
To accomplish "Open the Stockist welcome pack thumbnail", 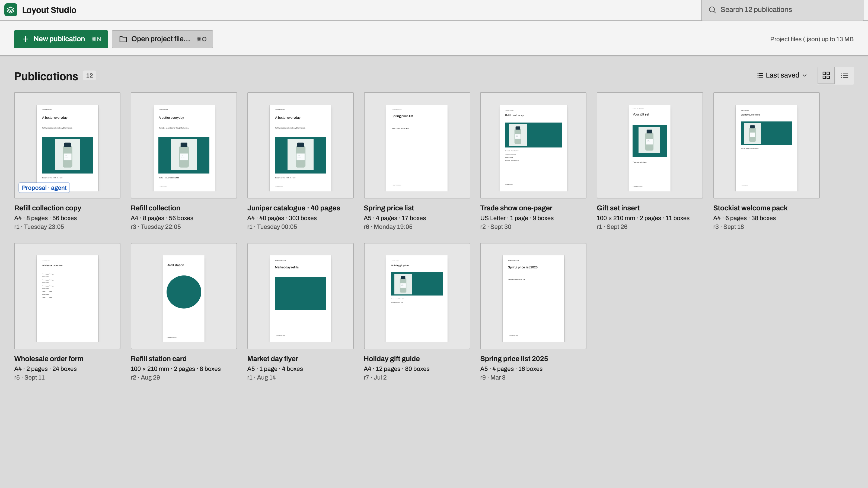I will 766,145.
